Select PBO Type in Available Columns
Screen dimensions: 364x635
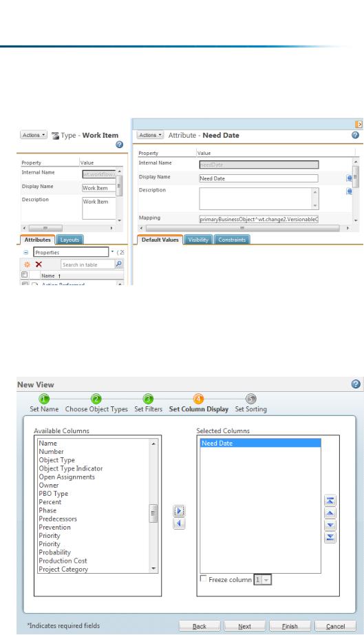54,493
